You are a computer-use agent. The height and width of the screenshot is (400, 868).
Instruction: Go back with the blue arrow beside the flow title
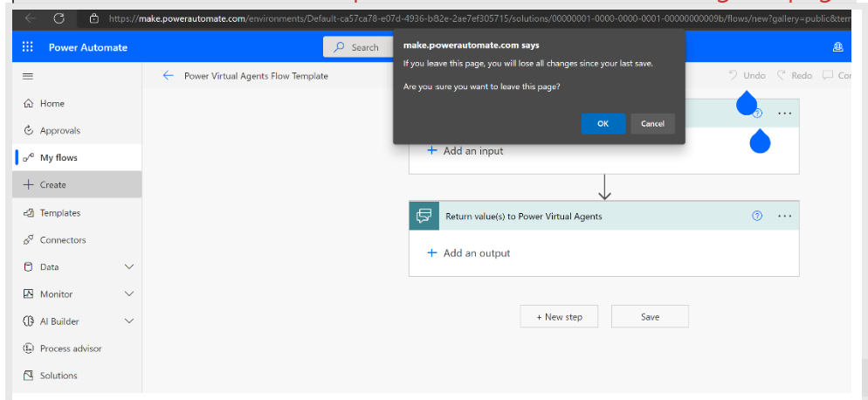click(169, 76)
